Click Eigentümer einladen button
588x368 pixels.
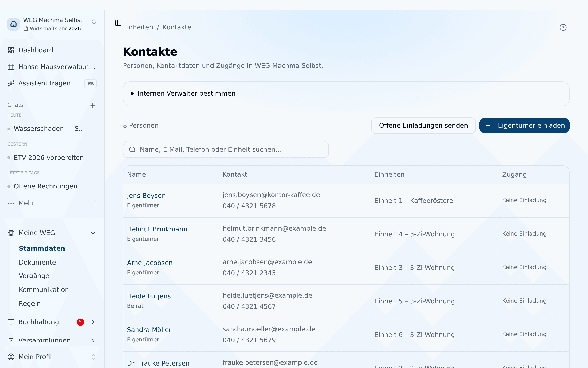[524, 125]
